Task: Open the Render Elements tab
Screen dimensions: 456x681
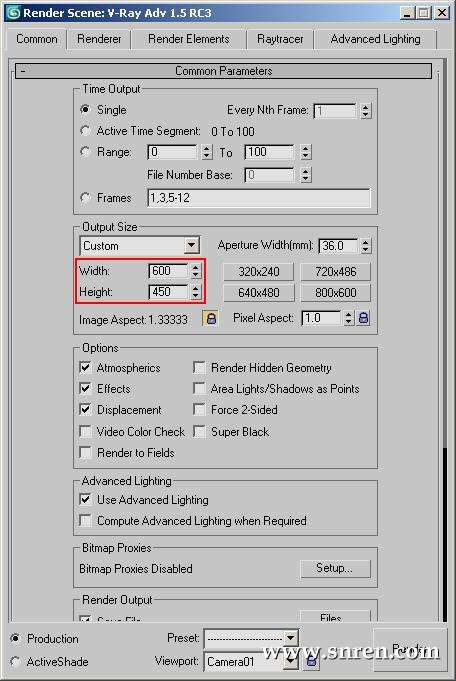Action: pyautogui.click(x=189, y=39)
